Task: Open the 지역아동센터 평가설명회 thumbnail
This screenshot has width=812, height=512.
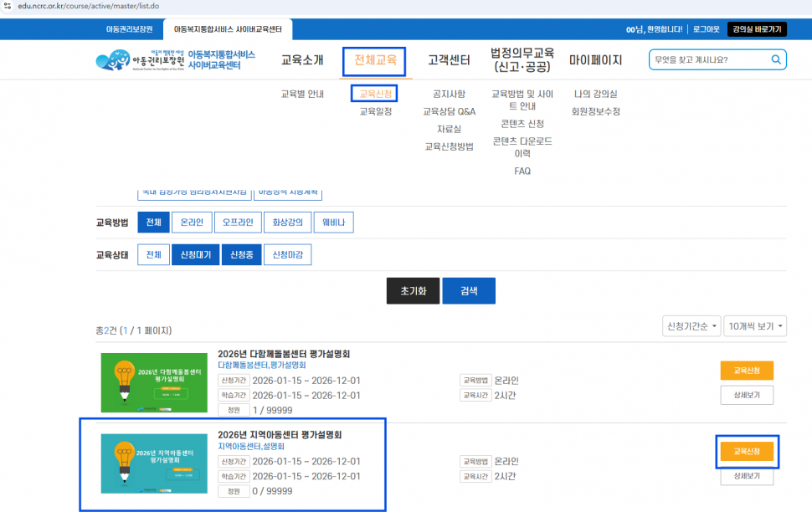Action: [154, 463]
